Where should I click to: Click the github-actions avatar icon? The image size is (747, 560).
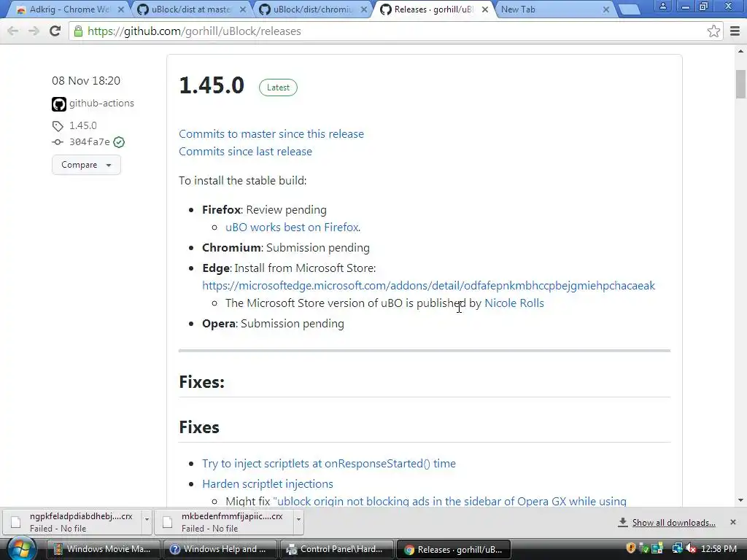(x=58, y=104)
